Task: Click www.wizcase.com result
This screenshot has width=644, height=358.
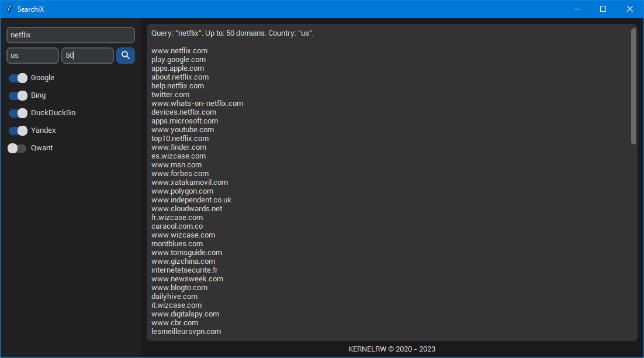Action: coord(183,235)
